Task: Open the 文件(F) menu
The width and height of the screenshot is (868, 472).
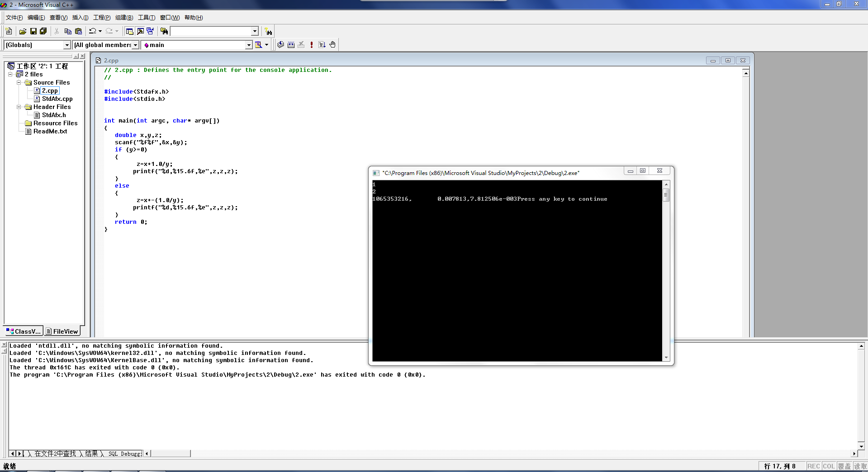Action: point(14,18)
